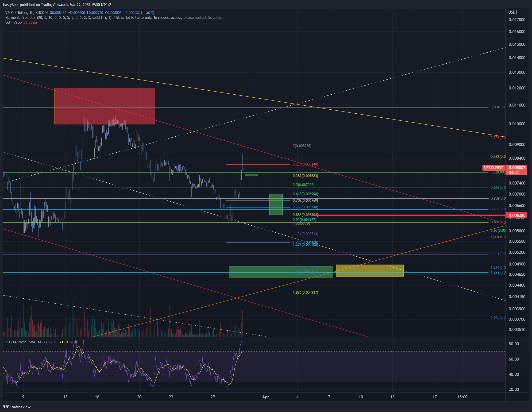Click the date 9 on the time axis

pyautogui.click(x=23, y=397)
